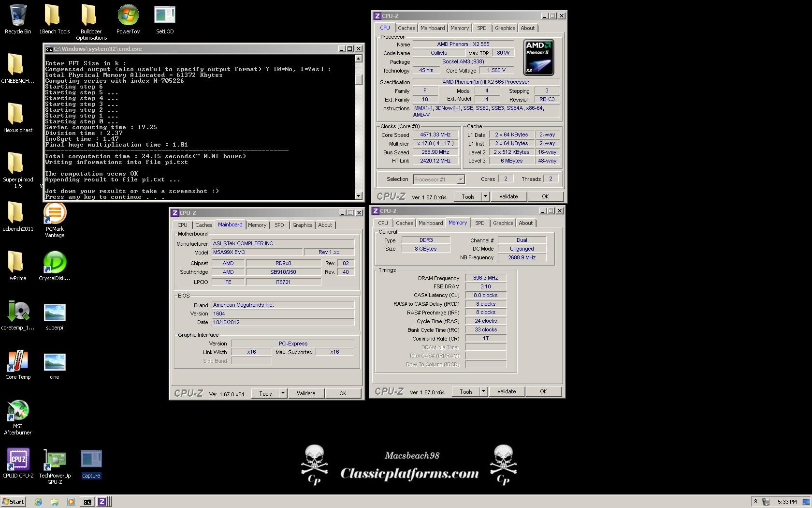This screenshot has width=812, height=508.
Task: Open Caches tab in CPU window
Action: [x=406, y=28]
